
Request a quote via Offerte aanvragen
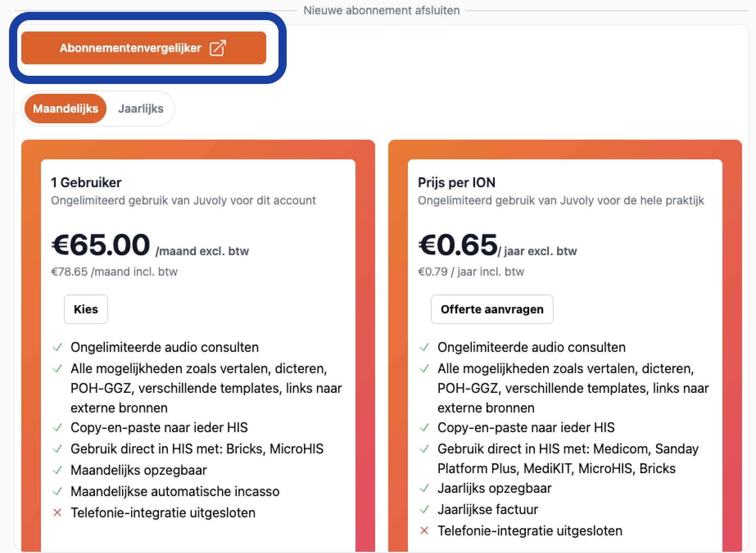pyautogui.click(x=492, y=309)
